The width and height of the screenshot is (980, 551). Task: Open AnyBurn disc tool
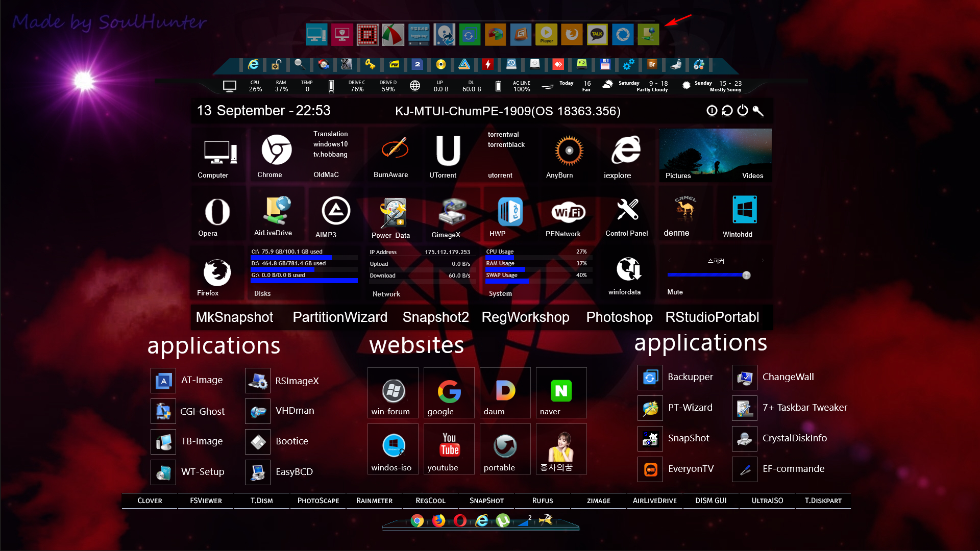tap(569, 151)
